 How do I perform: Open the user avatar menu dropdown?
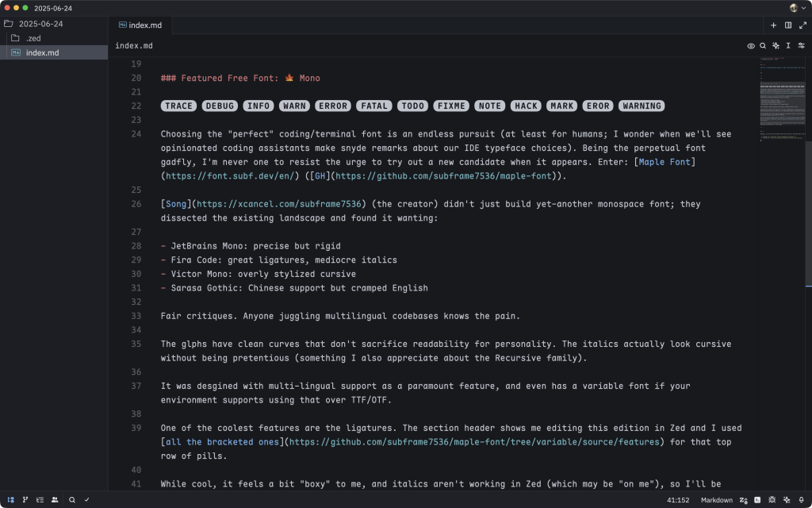796,7
